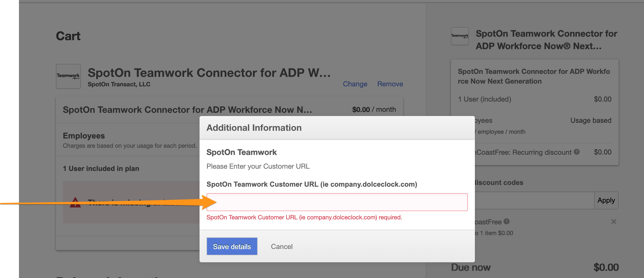Click Cancel in the Additional Information dialog
This screenshot has height=278, width=644.
coord(282,247)
